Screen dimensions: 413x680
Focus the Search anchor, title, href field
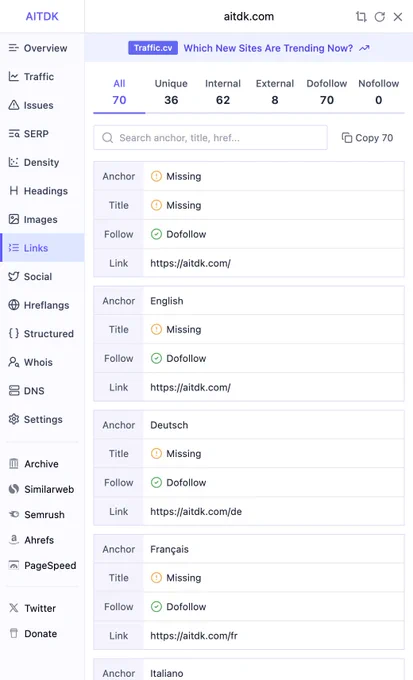coord(210,138)
